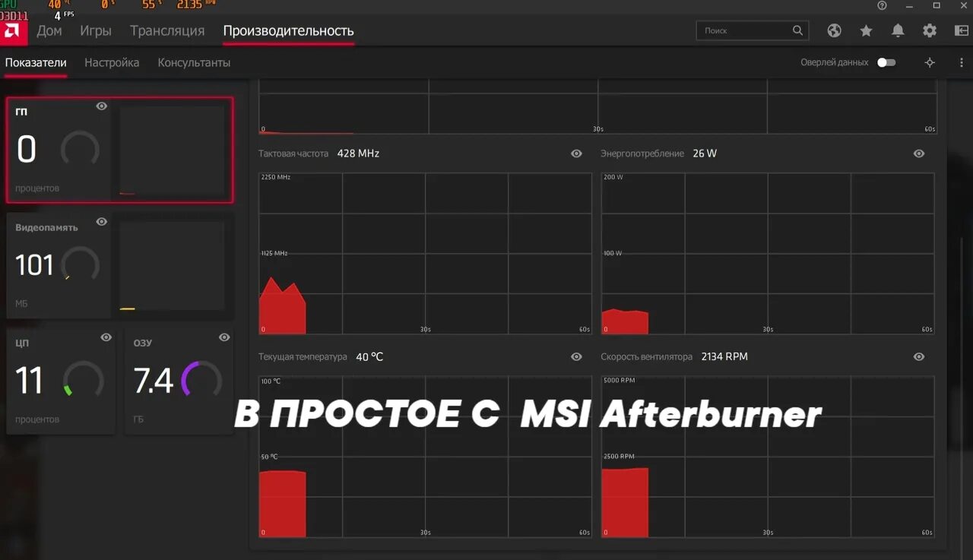This screenshot has width=973, height=560.
Task: Open the Трансляция tab
Action: pyautogui.click(x=167, y=30)
